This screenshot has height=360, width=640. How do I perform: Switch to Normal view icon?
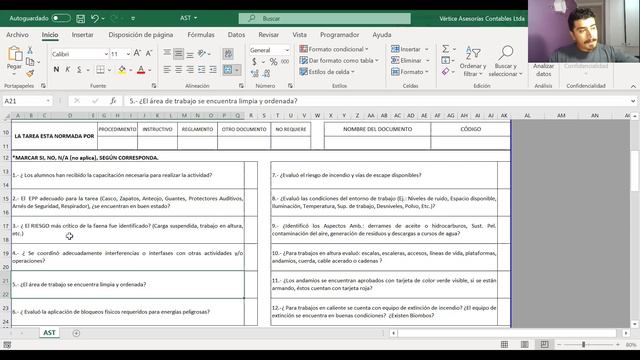(504, 344)
